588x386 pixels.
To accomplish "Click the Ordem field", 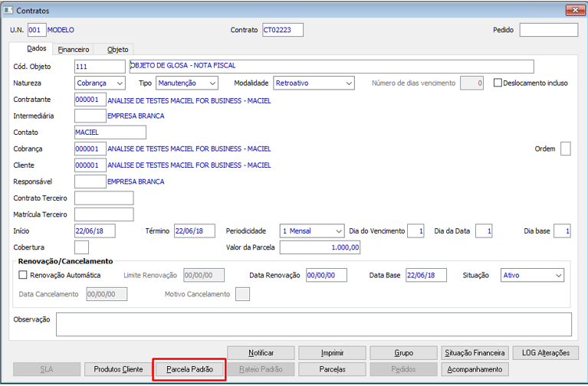I will pyautogui.click(x=566, y=149).
